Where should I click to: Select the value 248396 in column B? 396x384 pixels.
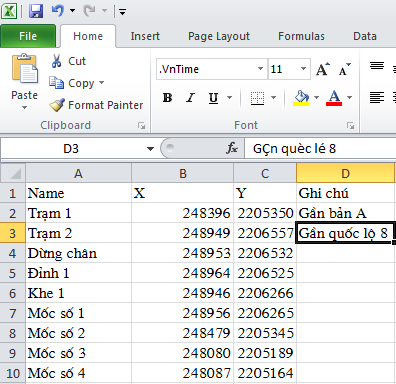coord(183,213)
